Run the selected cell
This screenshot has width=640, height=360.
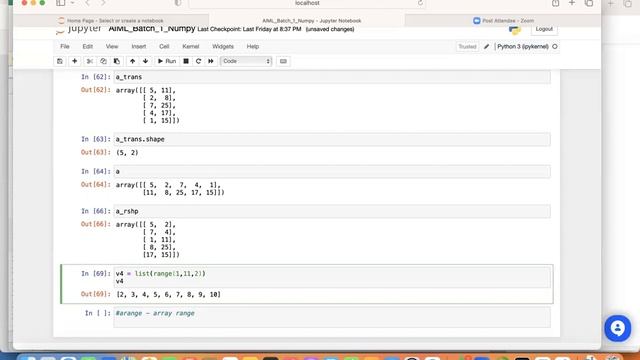point(167,61)
